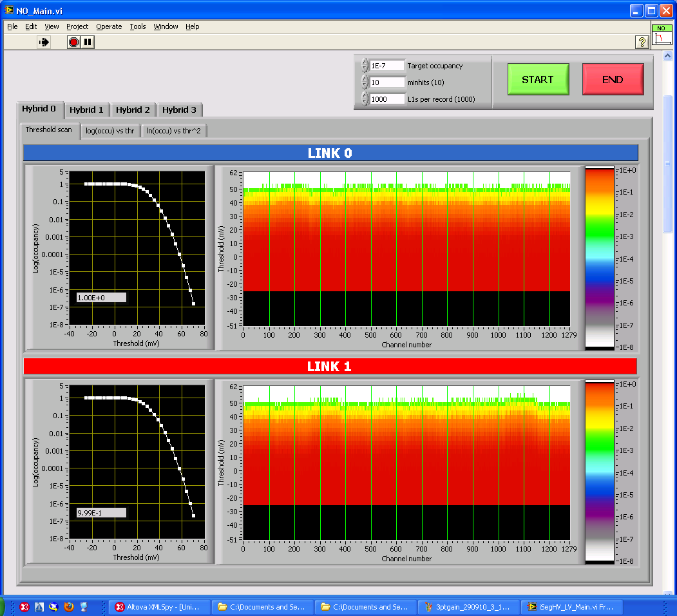677x616 pixels.
Task: Click the minhits stepper arrows
Action: (365, 82)
